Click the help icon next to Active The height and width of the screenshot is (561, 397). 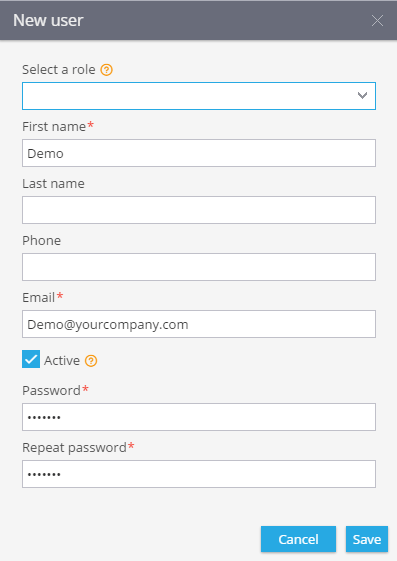tap(91, 361)
